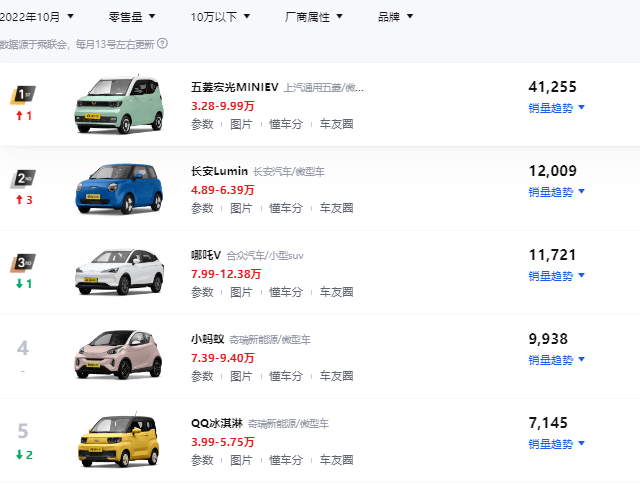Click the 长安汽车/微型车 label
This screenshot has width=640, height=491.
pos(289,172)
